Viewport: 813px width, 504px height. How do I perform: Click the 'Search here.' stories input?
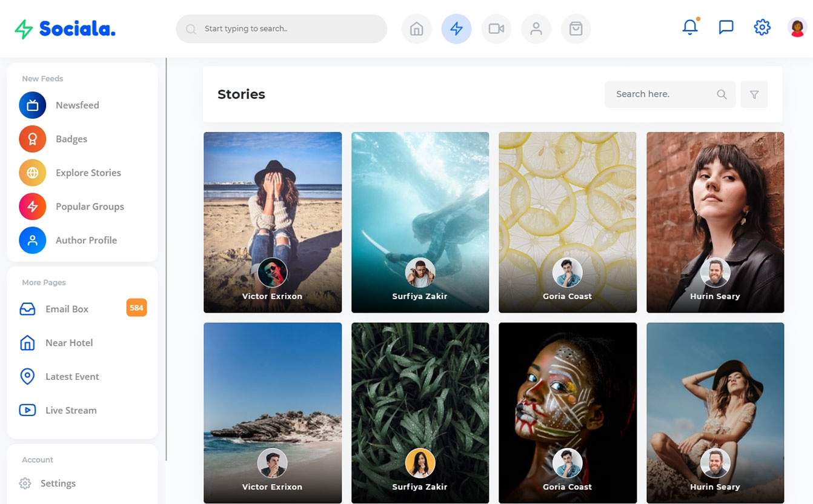point(660,94)
